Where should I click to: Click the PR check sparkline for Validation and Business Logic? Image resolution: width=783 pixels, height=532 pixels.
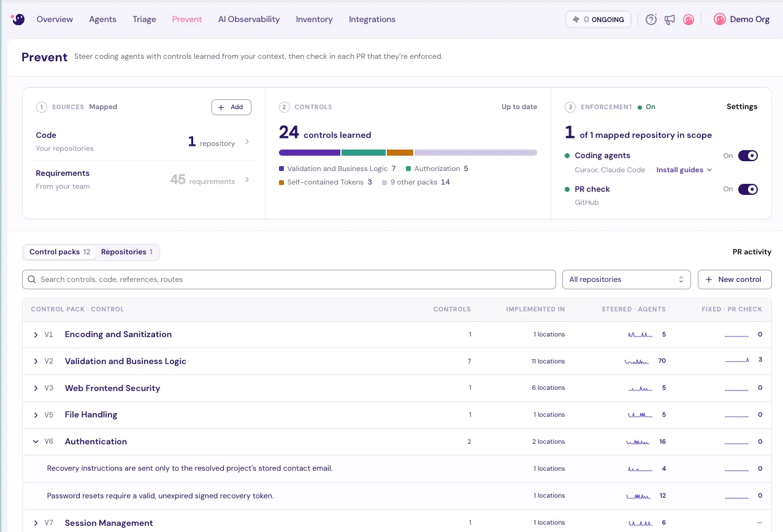pos(737,361)
